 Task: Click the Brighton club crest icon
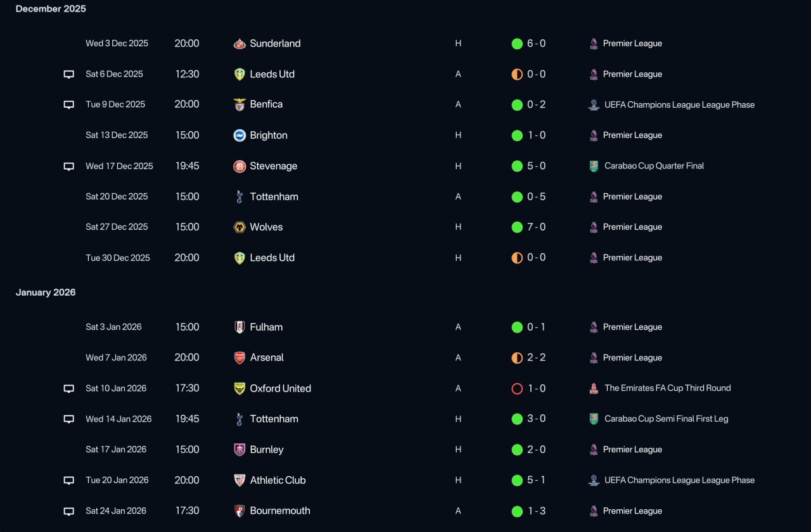pyautogui.click(x=239, y=135)
